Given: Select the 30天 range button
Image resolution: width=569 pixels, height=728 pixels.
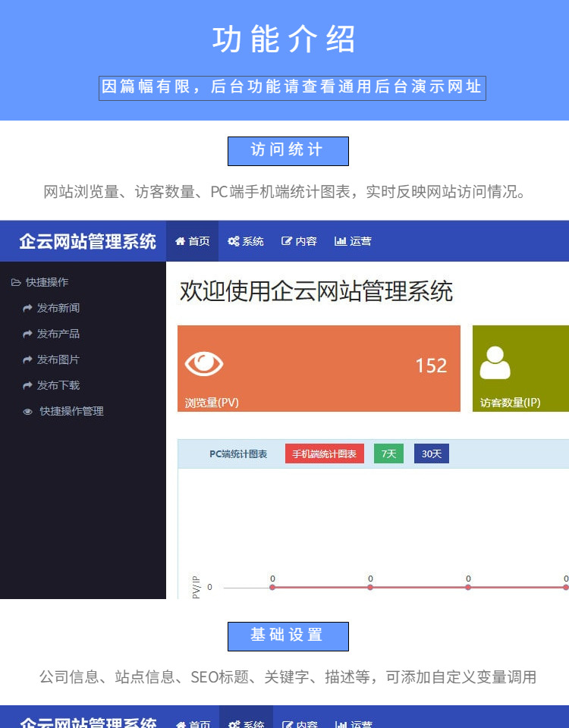Looking at the screenshot, I should [x=432, y=453].
